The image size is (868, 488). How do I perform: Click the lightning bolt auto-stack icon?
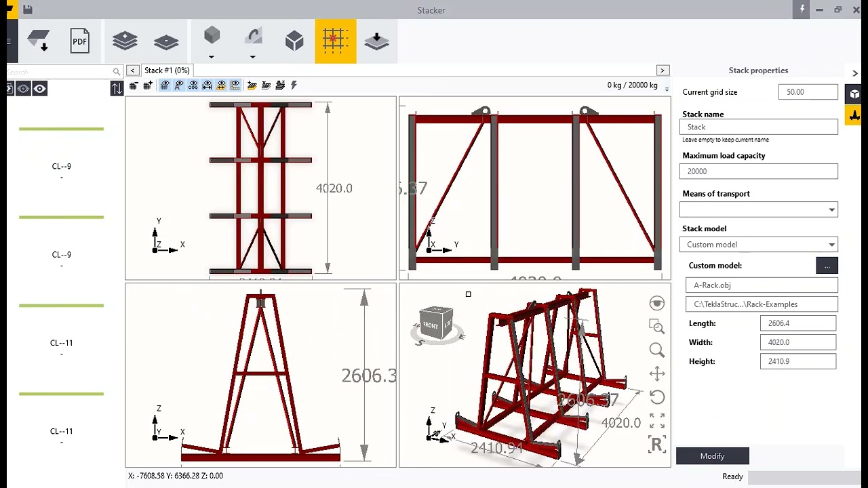tap(294, 85)
